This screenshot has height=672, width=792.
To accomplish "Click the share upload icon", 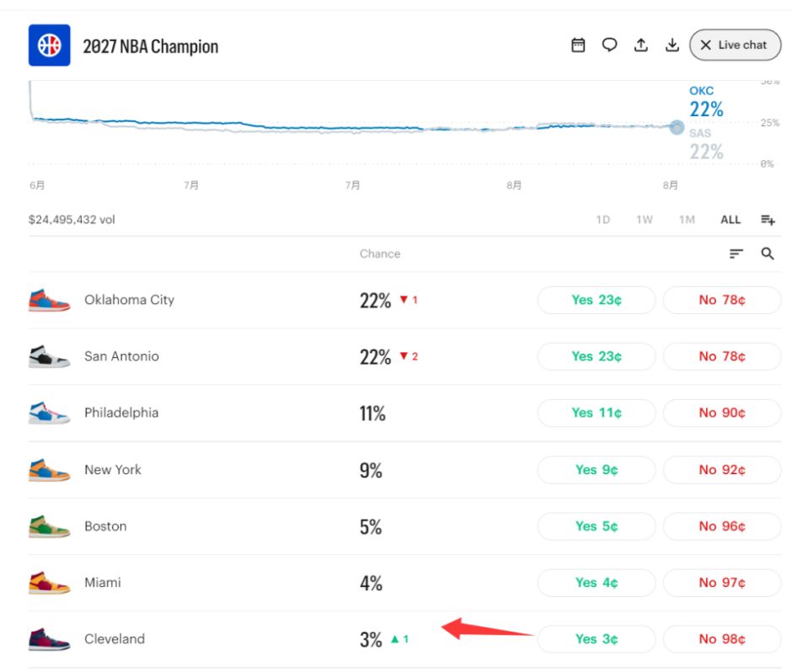I will (x=641, y=45).
